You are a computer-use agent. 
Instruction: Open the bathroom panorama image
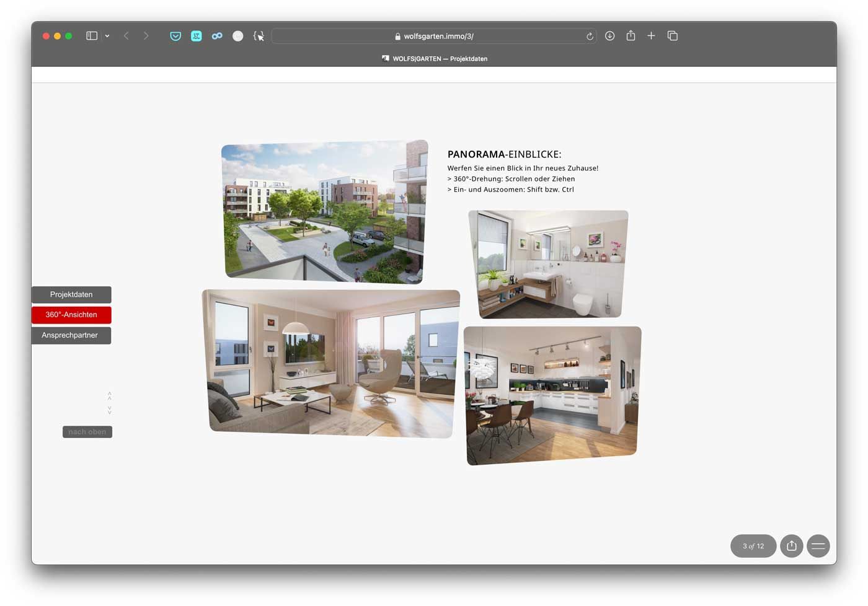pyautogui.click(x=549, y=264)
